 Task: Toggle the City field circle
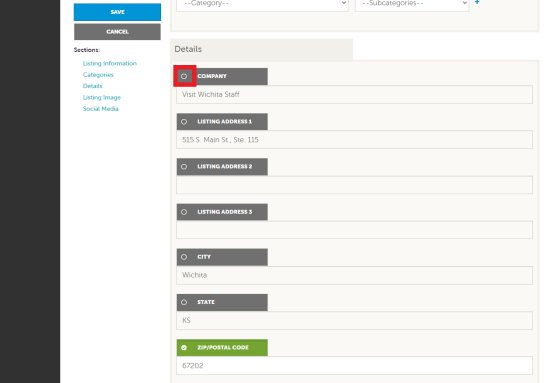184,257
